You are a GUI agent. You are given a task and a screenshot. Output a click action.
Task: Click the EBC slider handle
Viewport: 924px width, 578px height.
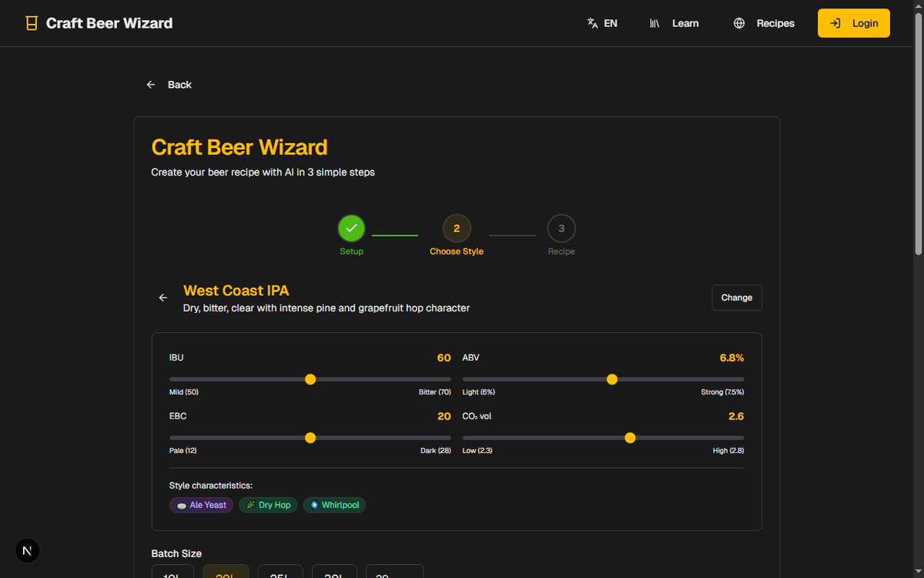(x=310, y=438)
